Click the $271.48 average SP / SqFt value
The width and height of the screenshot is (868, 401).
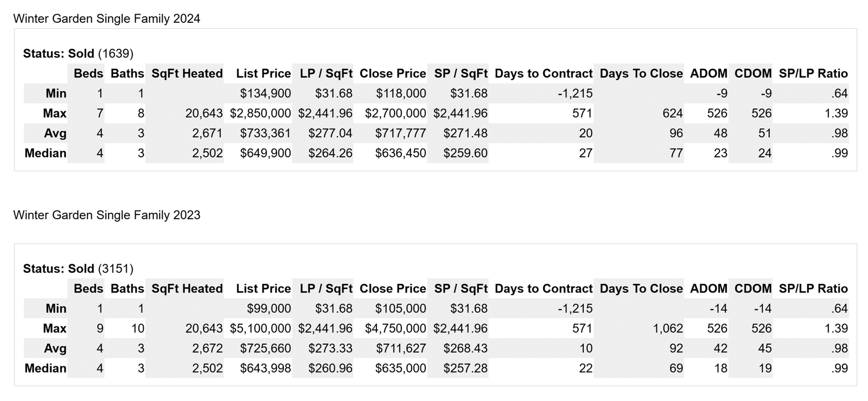(x=465, y=133)
